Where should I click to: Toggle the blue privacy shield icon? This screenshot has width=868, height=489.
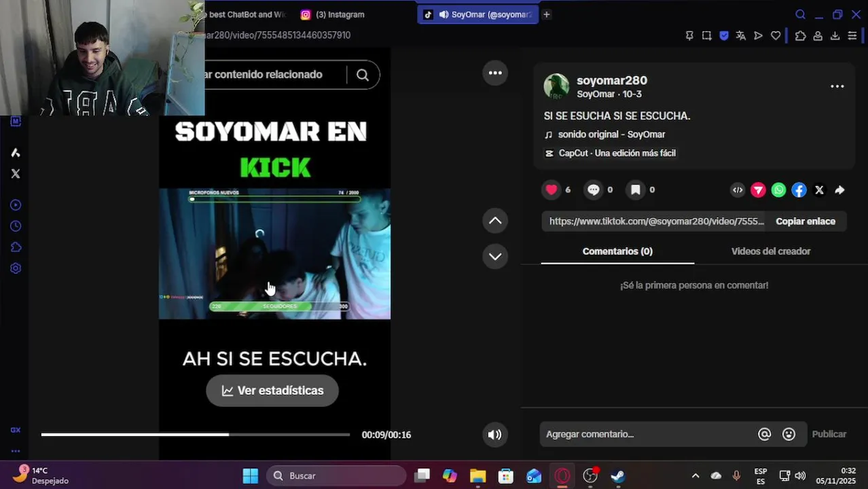[724, 36]
